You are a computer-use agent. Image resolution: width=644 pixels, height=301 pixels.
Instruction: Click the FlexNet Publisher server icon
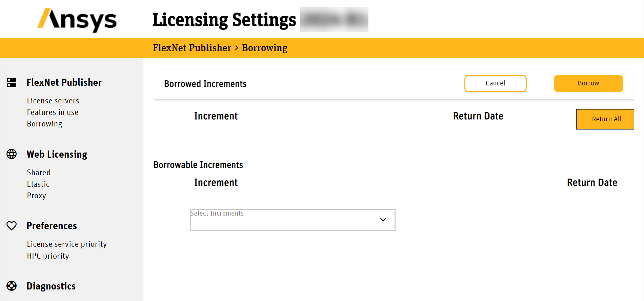(x=12, y=82)
